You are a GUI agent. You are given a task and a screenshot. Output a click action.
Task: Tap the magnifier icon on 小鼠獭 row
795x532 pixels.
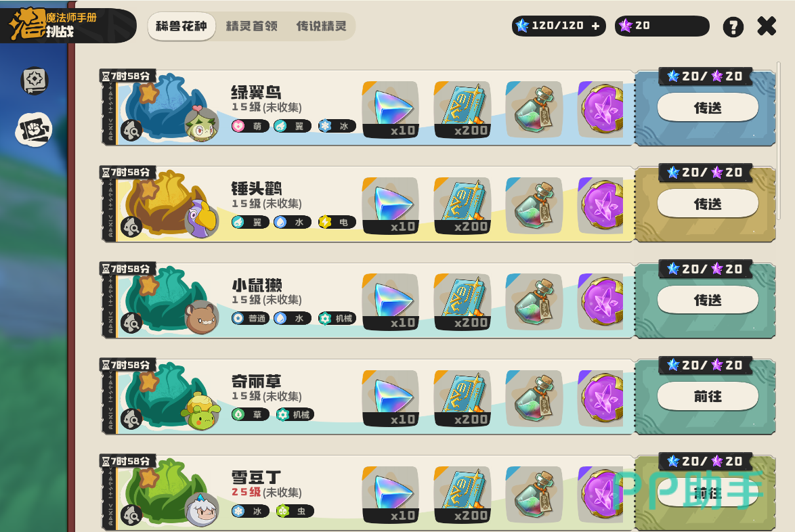(x=131, y=324)
